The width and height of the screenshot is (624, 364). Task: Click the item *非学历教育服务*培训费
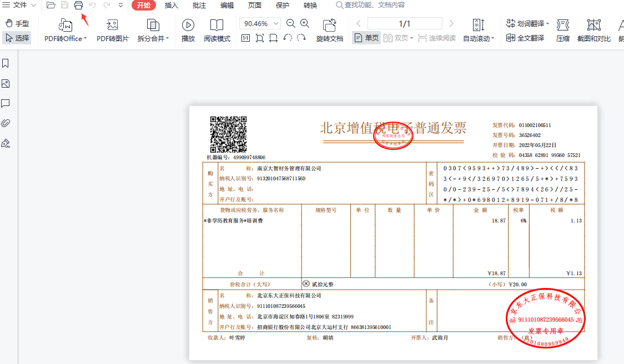pyautogui.click(x=233, y=220)
